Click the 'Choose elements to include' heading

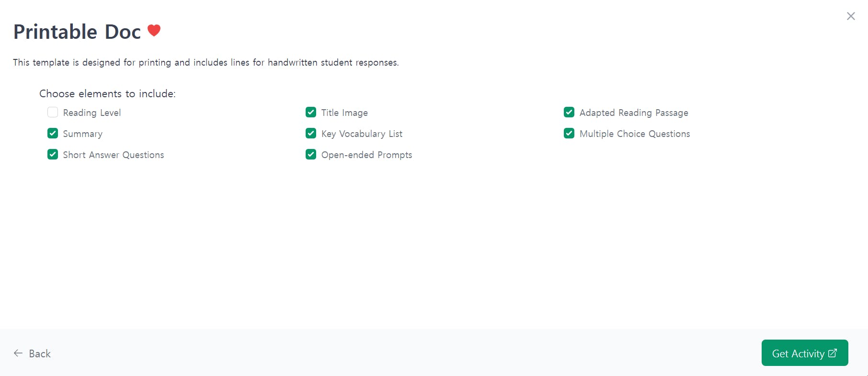click(107, 93)
